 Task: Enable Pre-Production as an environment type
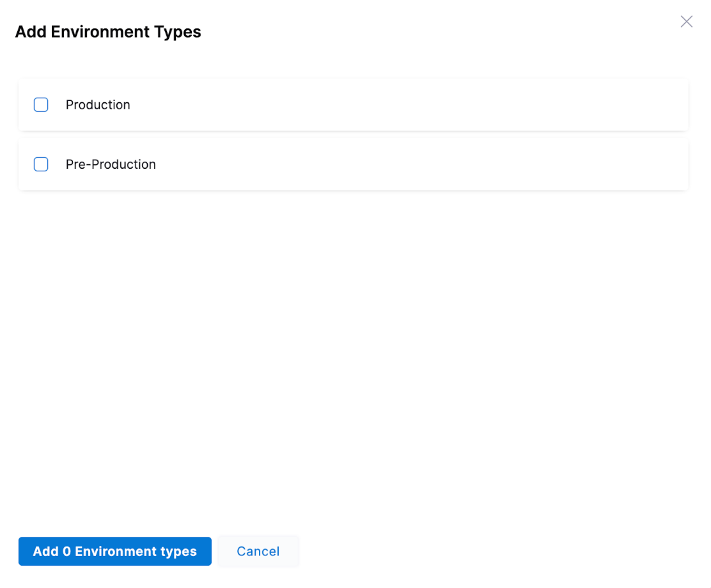pyautogui.click(x=41, y=164)
